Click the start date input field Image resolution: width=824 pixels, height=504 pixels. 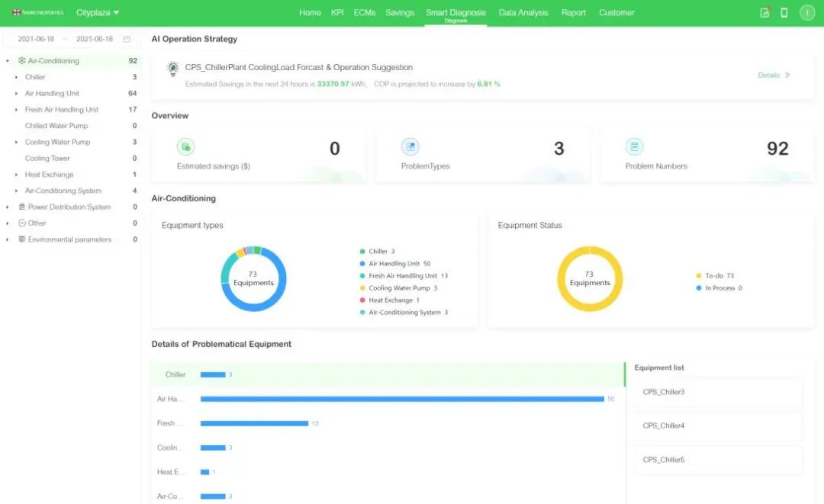click(36, 39)
